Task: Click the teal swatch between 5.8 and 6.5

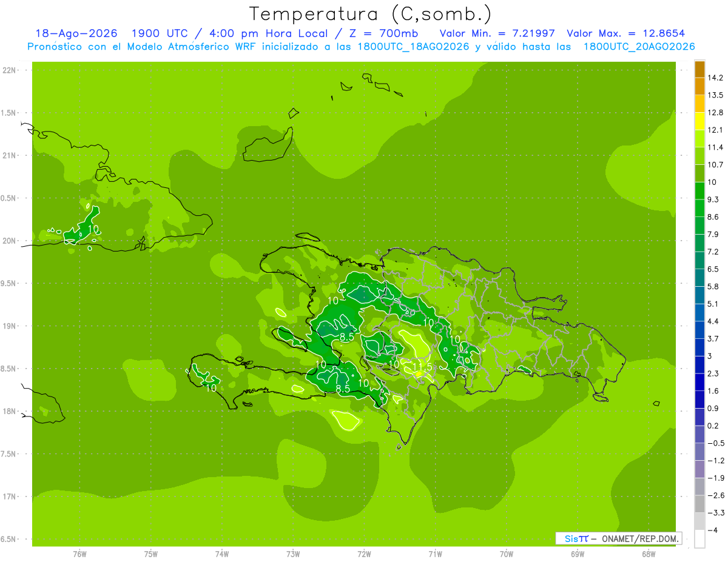Action: [699, 277]
